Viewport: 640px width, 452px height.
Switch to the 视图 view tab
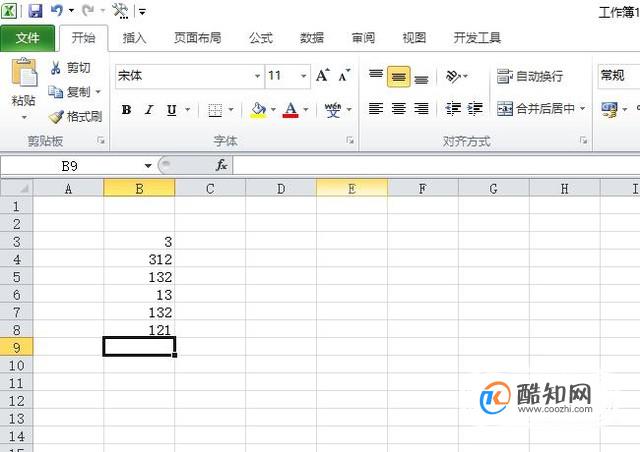point(414,38)
